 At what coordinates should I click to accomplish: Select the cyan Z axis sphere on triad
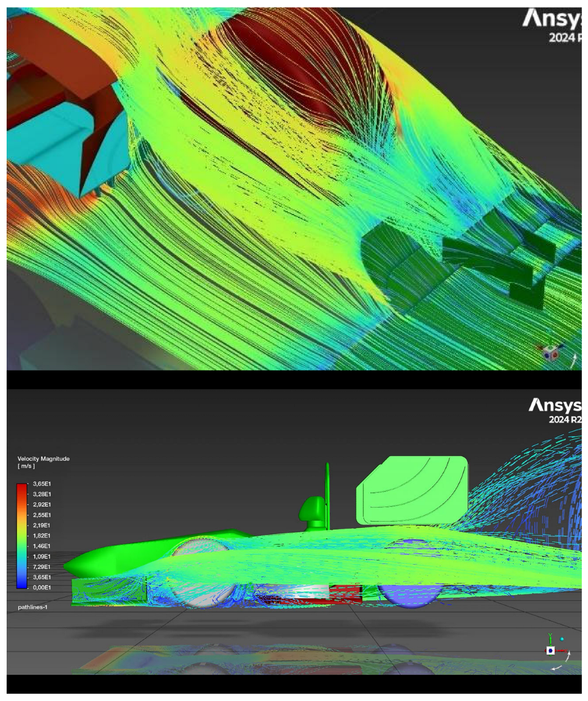click(562, 639)
